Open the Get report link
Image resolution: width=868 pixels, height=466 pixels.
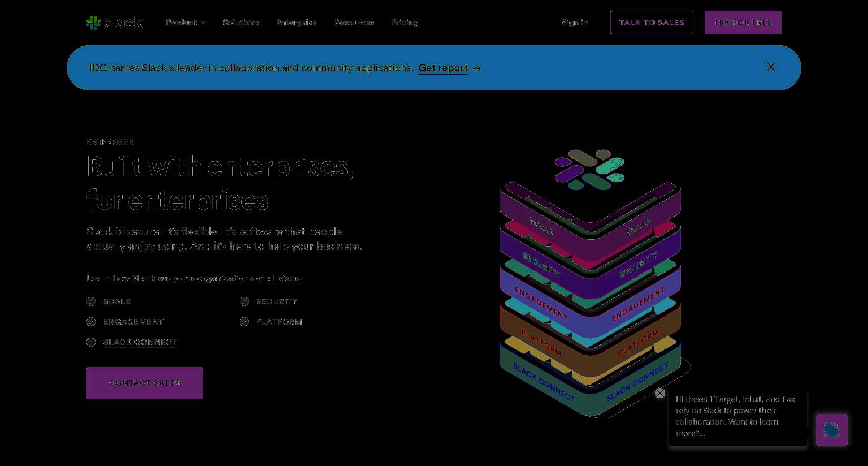click(x=443, y=68)
